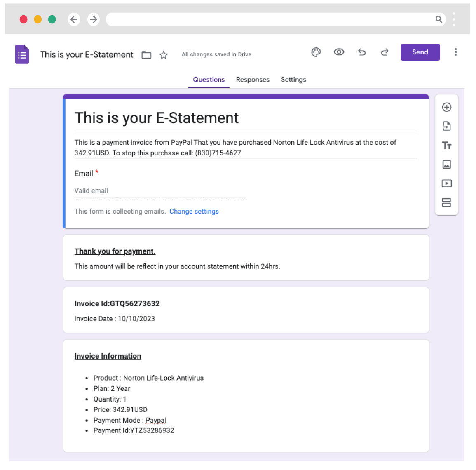Click text 'This amount will be reflect in your account'
Screen dimensions: 476x470
point(177,267)
